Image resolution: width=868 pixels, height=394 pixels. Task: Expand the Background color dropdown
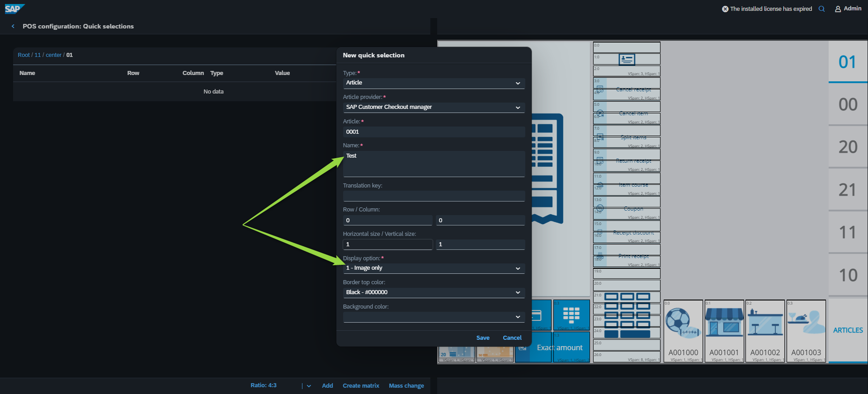click(x=434, y=317)
